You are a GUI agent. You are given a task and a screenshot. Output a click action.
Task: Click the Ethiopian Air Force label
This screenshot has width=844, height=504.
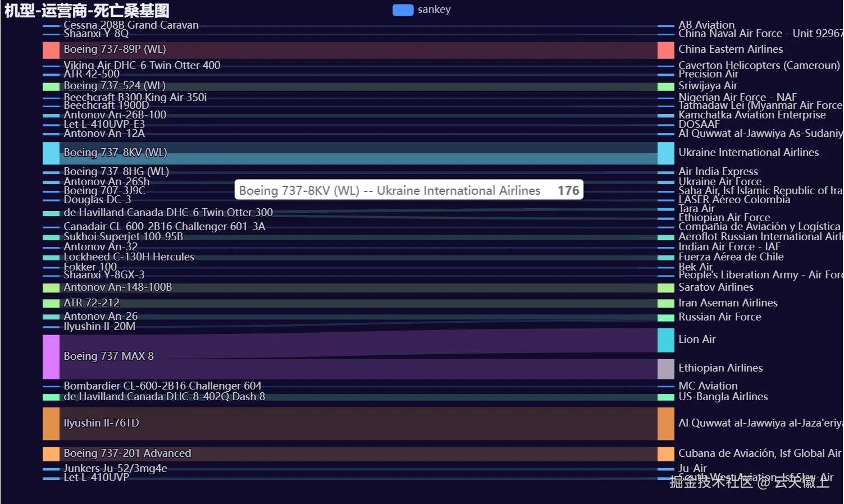coord(724,218)
